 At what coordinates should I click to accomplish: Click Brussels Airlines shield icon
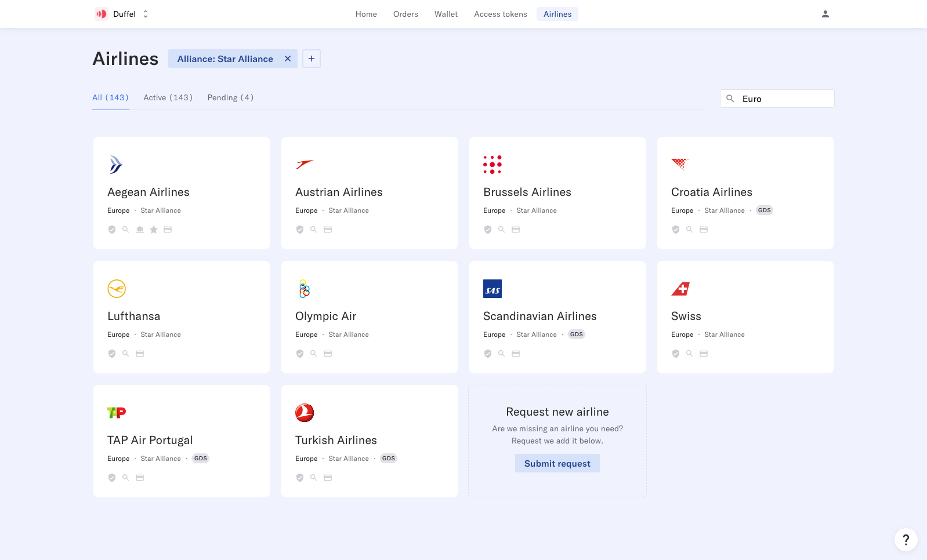(488, 230)
